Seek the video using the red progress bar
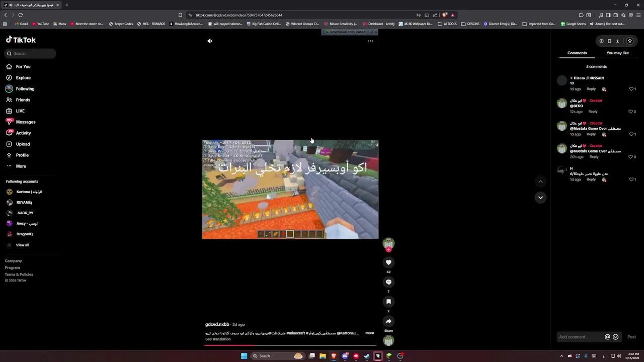Screen dimensions: 644x362 (x=290, y=345)
